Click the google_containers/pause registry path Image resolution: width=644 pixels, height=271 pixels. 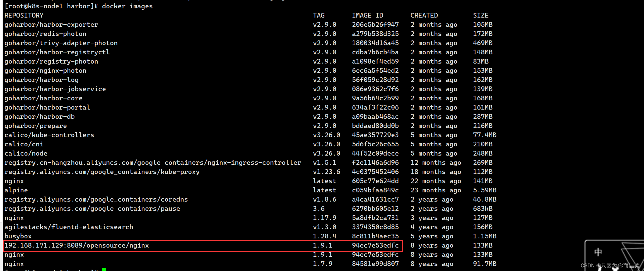(92, 209)
